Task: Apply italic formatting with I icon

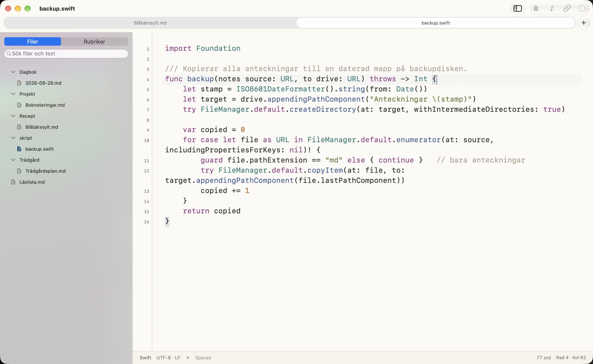Action: click(551, 9)
